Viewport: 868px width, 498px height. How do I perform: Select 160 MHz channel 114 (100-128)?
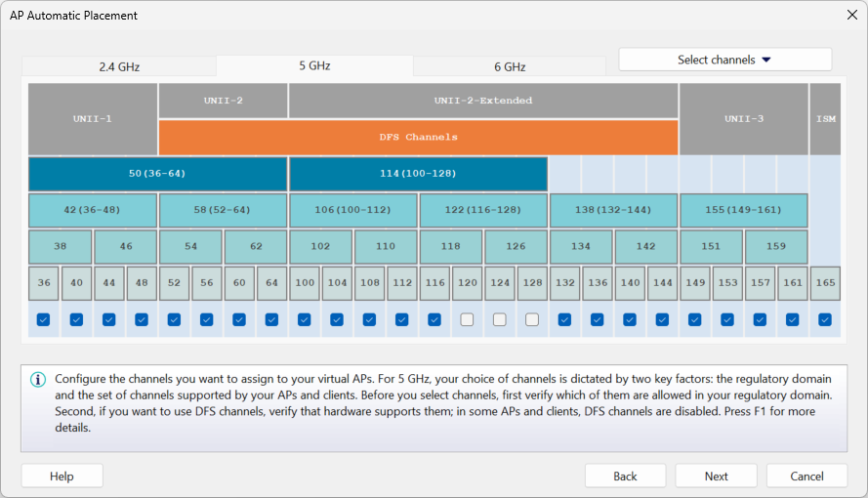418,174
